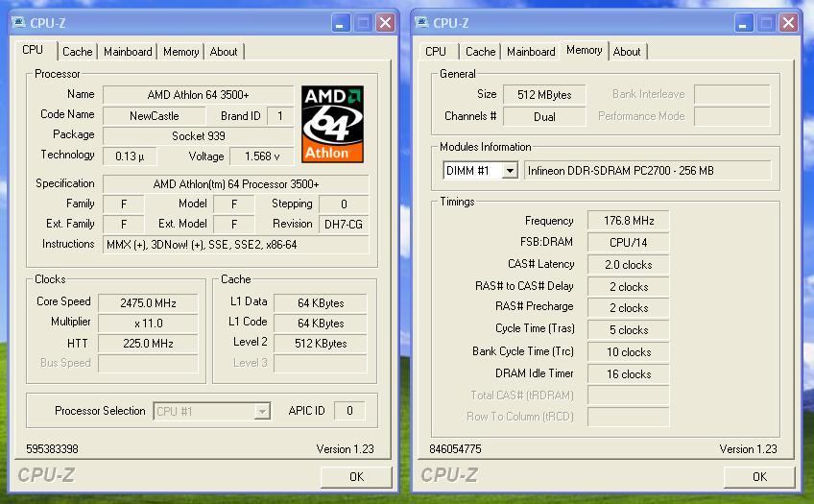Image resolution: width=814 pixels, height=504 pixels.
Task: Click the Multiplier value x 11.0
Action: (148, 324)
